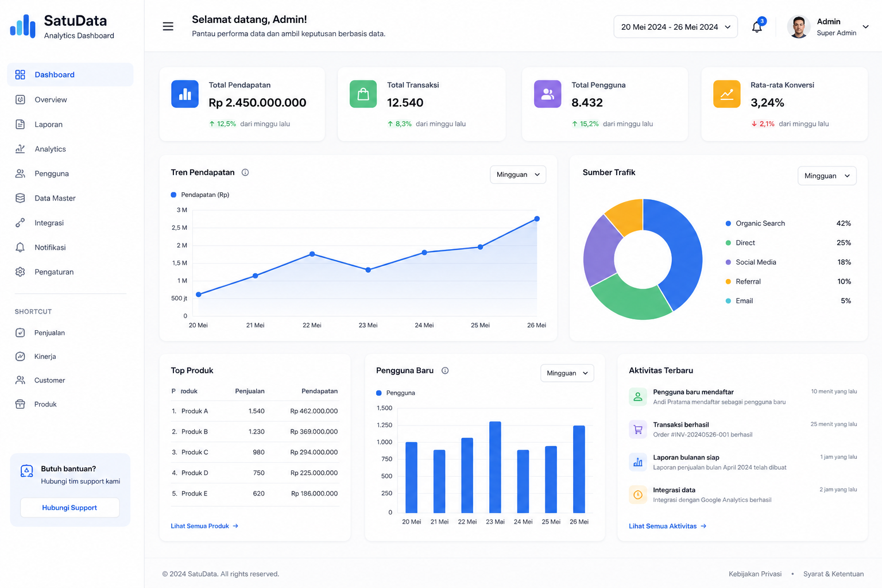Open the notification bell with badge

tap(757, 26)
